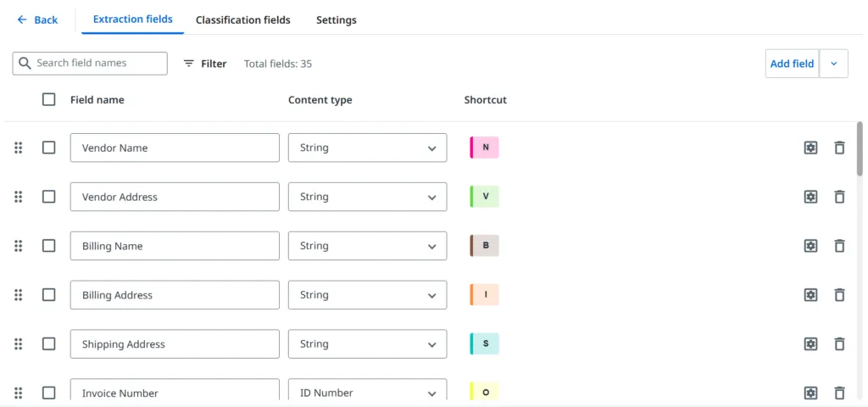Check the Billing Address row checkbox
The image size is (868, 407).
(x=48, y=294)
